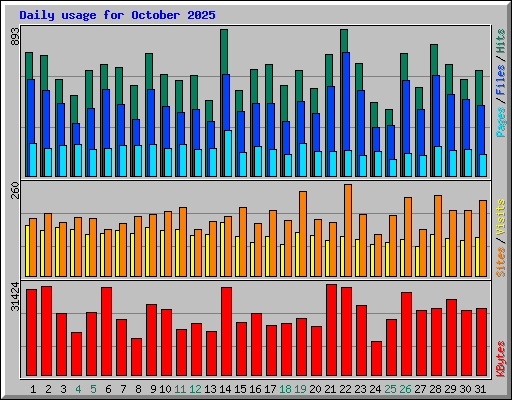The image size is (512, 400).
Task: Click day label 31 on the x-axis
Action: click(x=480, y=389)
